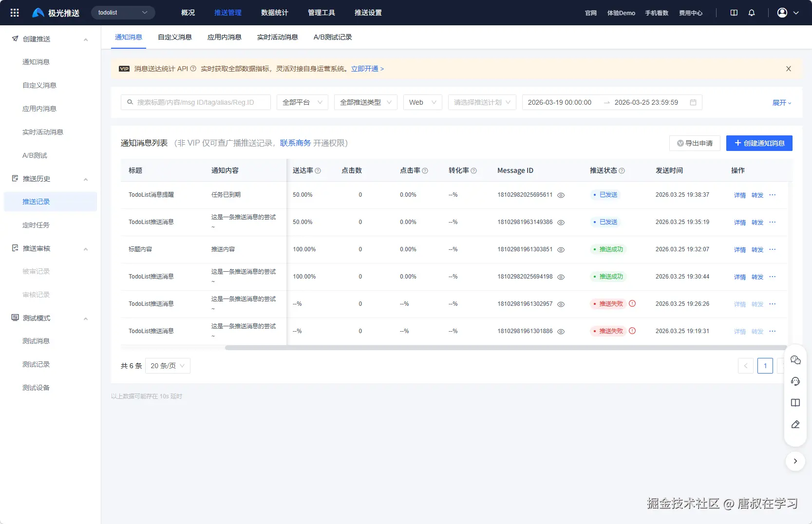Screen dimensions: 812x524
Task: Open the 全部平台 platform dropdown
Action: pyautogui.click(x=302, y=102)
